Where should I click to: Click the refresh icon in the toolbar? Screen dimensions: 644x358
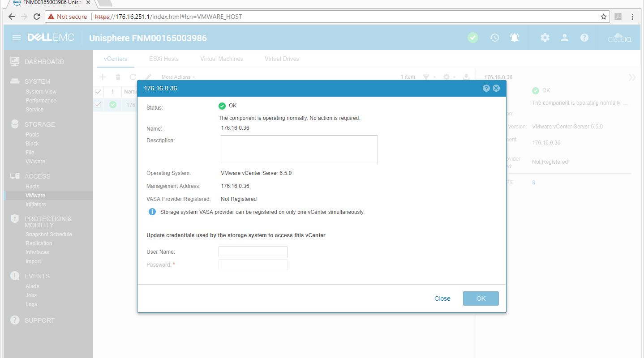click(x=133, y=77)
